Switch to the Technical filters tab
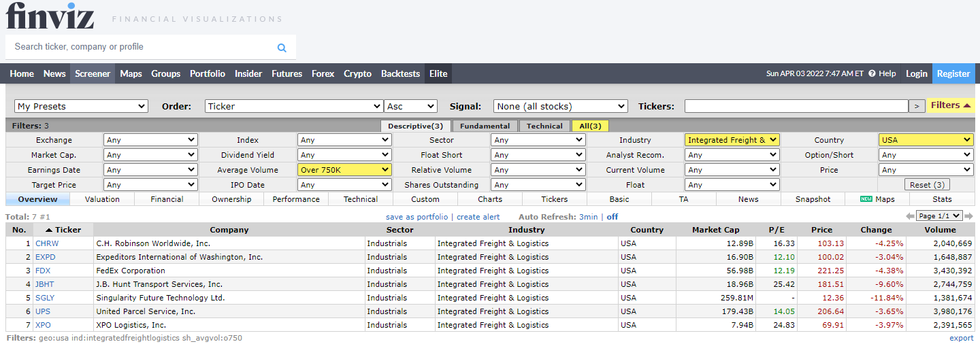Screen dimensions: 980x344 544,126
